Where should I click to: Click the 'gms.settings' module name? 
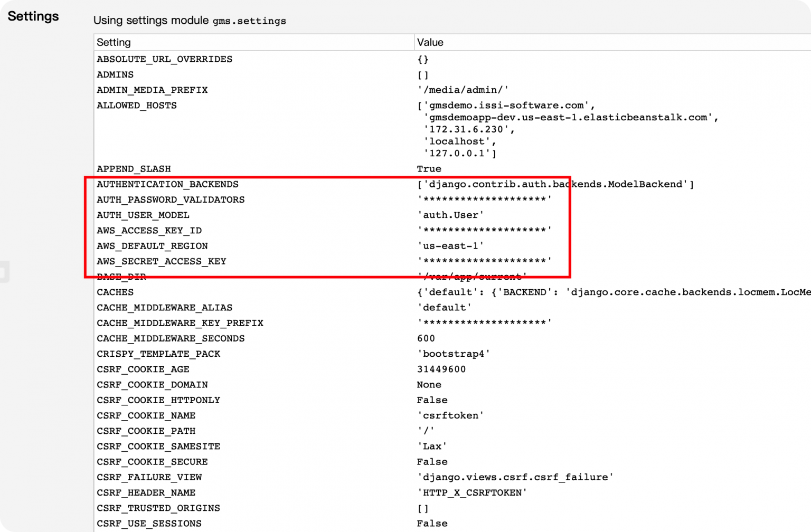click(x=249, y=21)
